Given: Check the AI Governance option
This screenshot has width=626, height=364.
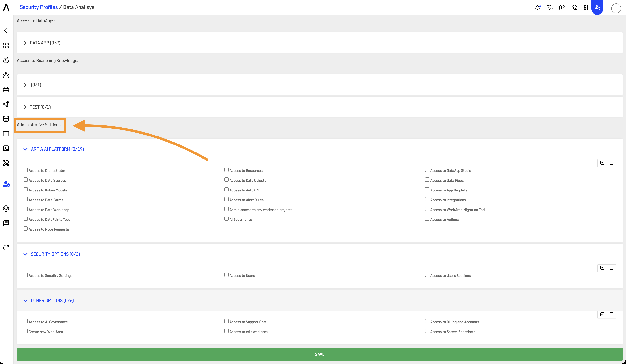Looking at the screenshot, I should (x=226, y=219).
